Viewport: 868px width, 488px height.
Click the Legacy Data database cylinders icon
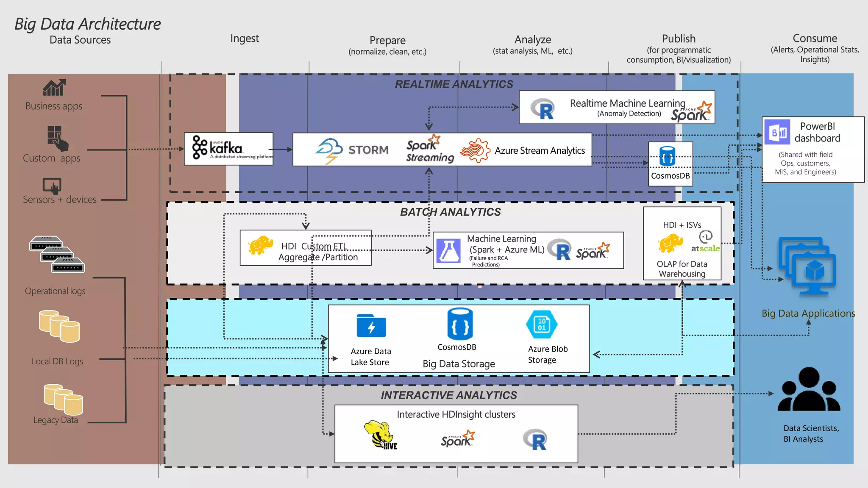pyautogui.click(x=63, y=399)
